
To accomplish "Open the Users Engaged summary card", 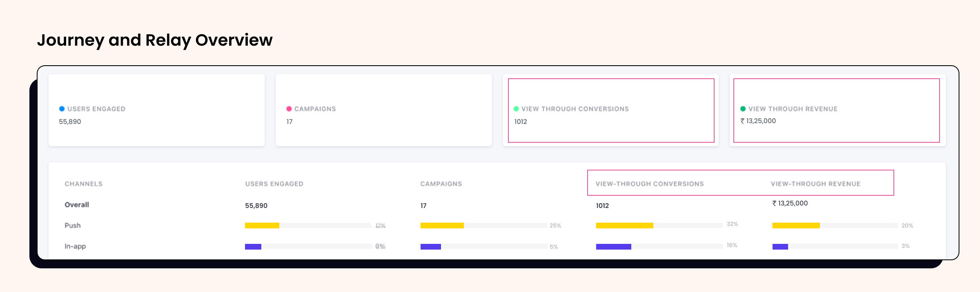I will tap(156, 110).
